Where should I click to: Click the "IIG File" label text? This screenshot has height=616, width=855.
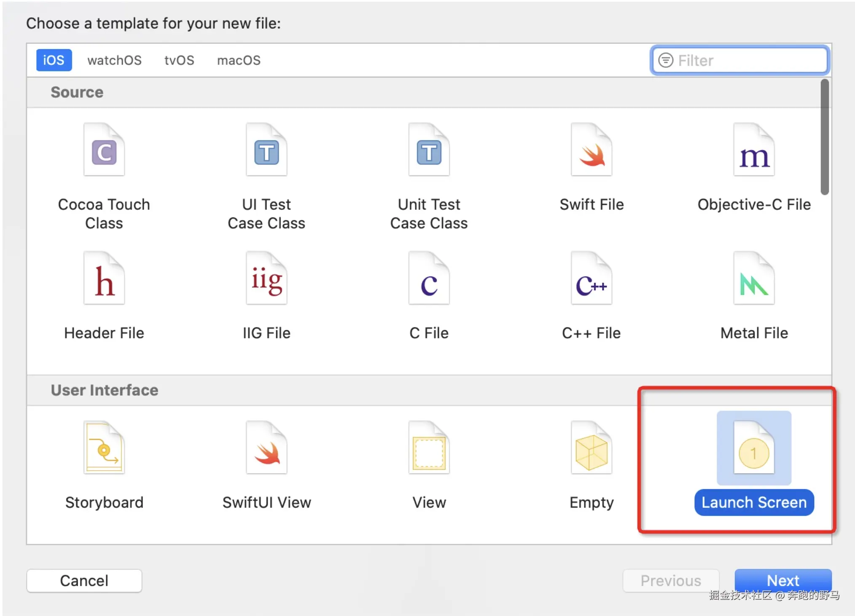point(266,333)
